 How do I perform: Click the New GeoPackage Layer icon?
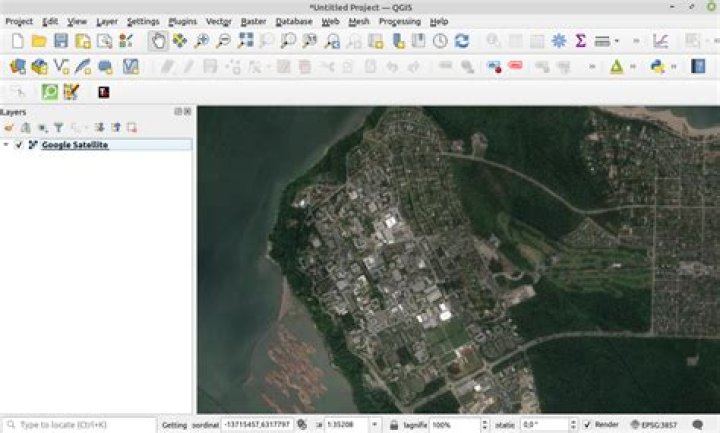tap(39, 67)
